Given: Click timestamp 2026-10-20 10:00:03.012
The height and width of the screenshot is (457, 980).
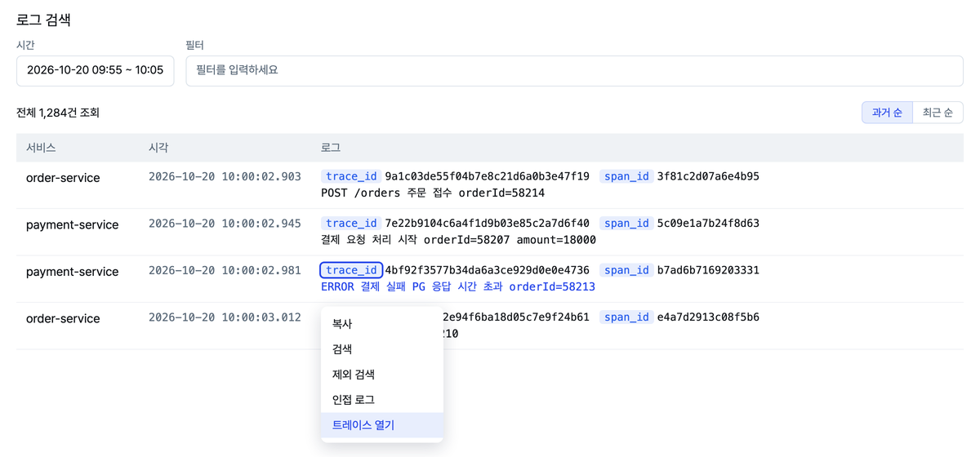Looking at the screenshot, I should tap(225, 317).
